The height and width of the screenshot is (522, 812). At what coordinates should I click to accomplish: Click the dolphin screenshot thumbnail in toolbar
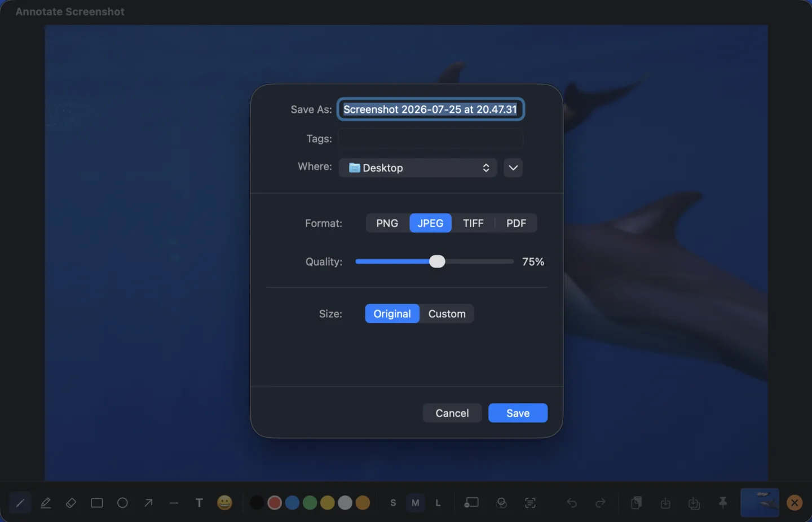click(x=760, y=502)
